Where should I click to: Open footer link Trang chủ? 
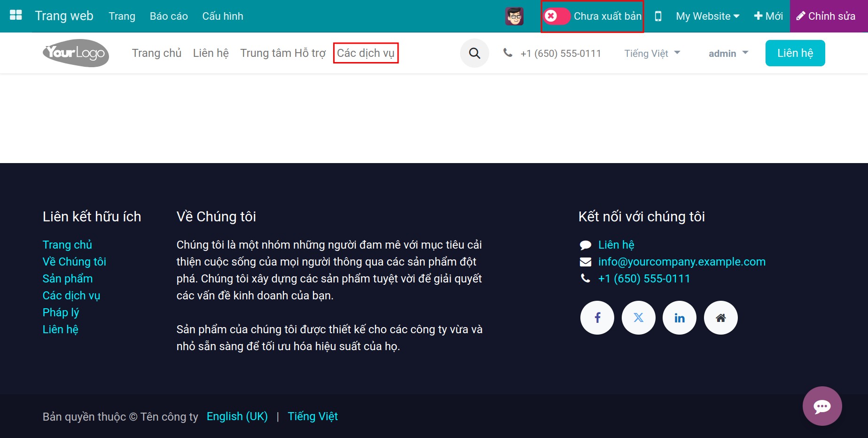[67, 245]
